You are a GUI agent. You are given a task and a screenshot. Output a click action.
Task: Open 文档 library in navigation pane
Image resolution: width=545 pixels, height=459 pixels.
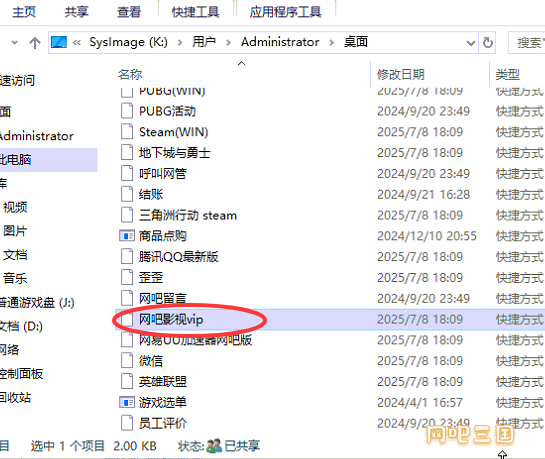(15, 255)
